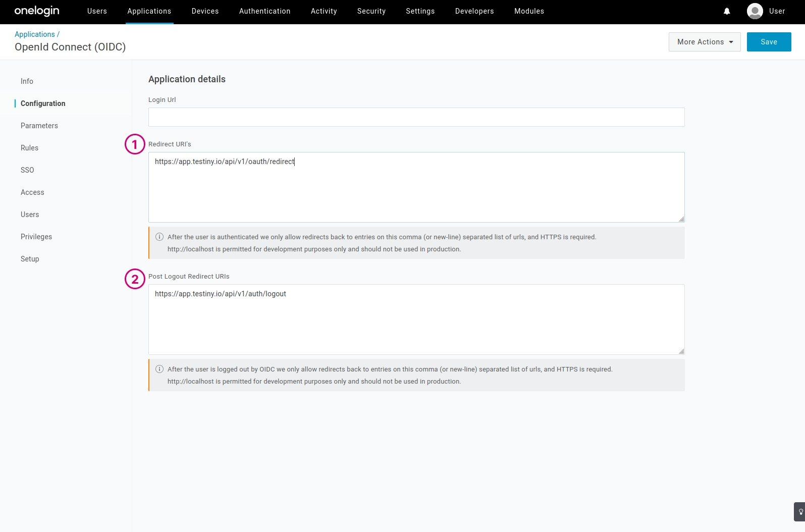Click the 'Post Logout Redirect URIs' label
Viewport: 805px width, 532px height.
click(x=189, y=277)
